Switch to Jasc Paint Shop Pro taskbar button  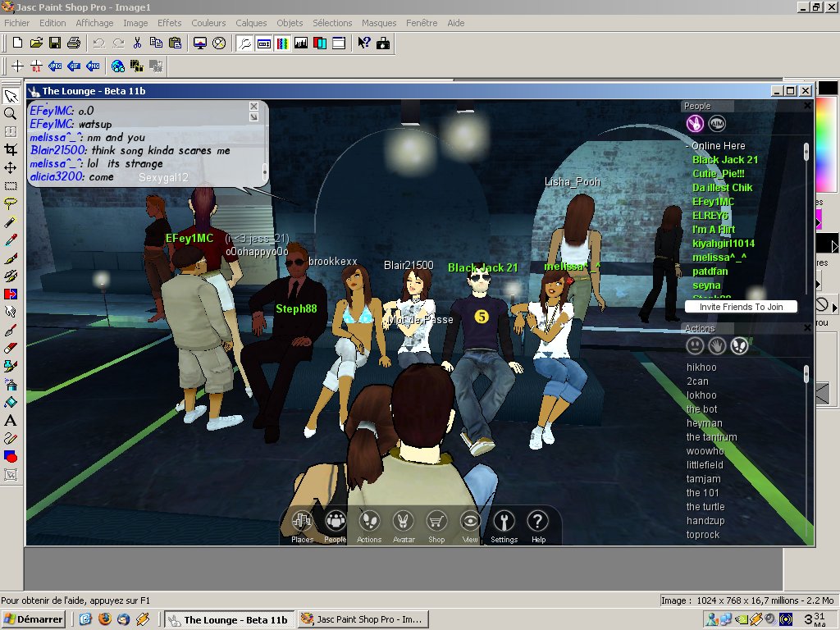pos(364,619)
